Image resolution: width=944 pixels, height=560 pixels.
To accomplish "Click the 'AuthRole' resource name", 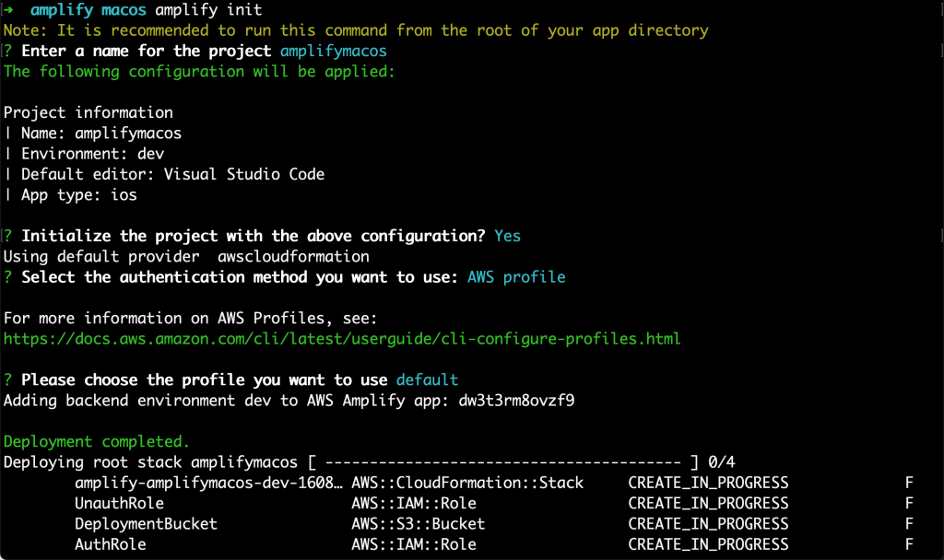I will [111, 544].
